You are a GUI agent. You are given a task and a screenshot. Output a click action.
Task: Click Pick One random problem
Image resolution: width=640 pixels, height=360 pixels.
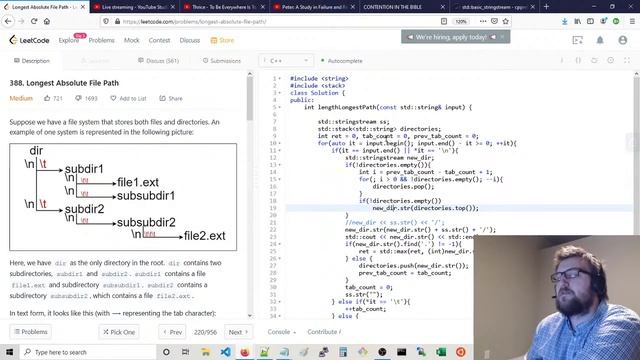point(119,332)
